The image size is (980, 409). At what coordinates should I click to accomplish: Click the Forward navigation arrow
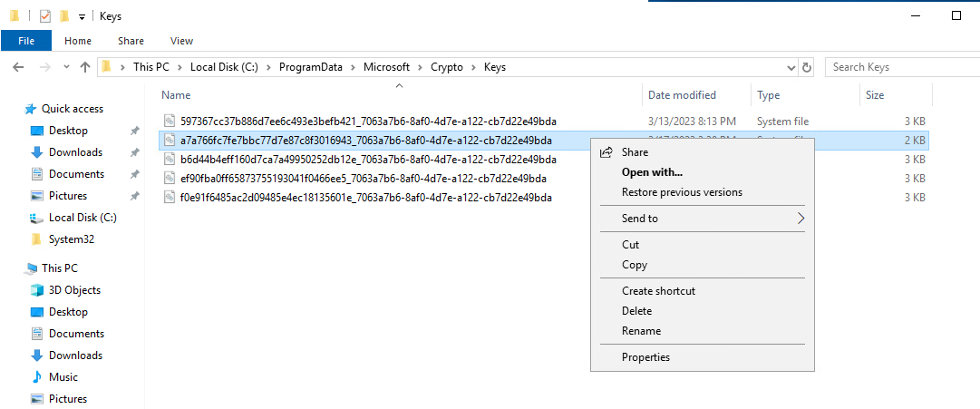click(x=45, y=67)
